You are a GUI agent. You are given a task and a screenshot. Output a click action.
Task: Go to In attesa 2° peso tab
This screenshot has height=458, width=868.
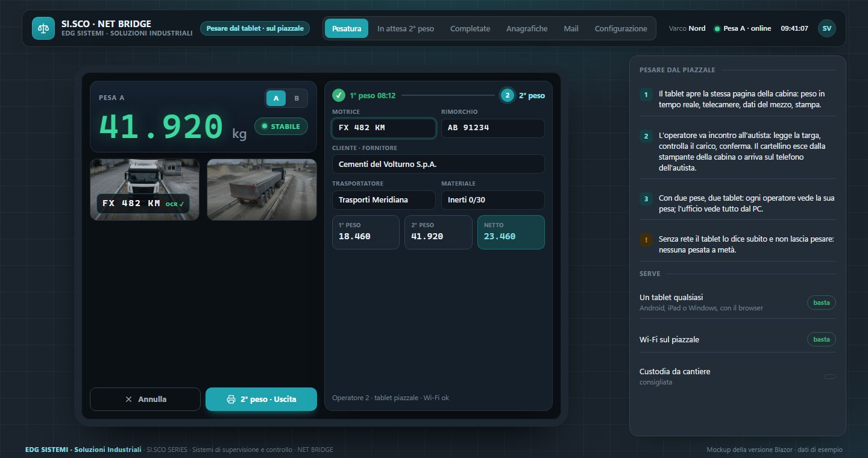[x=406, y=28]
